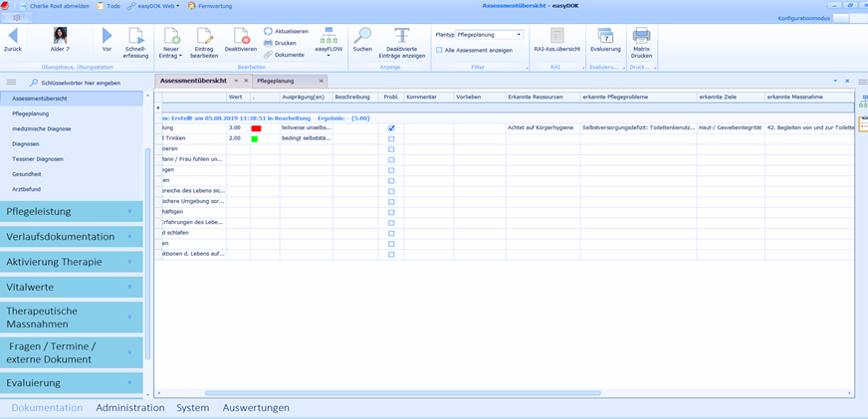Enable Alle Assessment anzeigen checkbox
The image size is (868, 419).
click(440, 50)
